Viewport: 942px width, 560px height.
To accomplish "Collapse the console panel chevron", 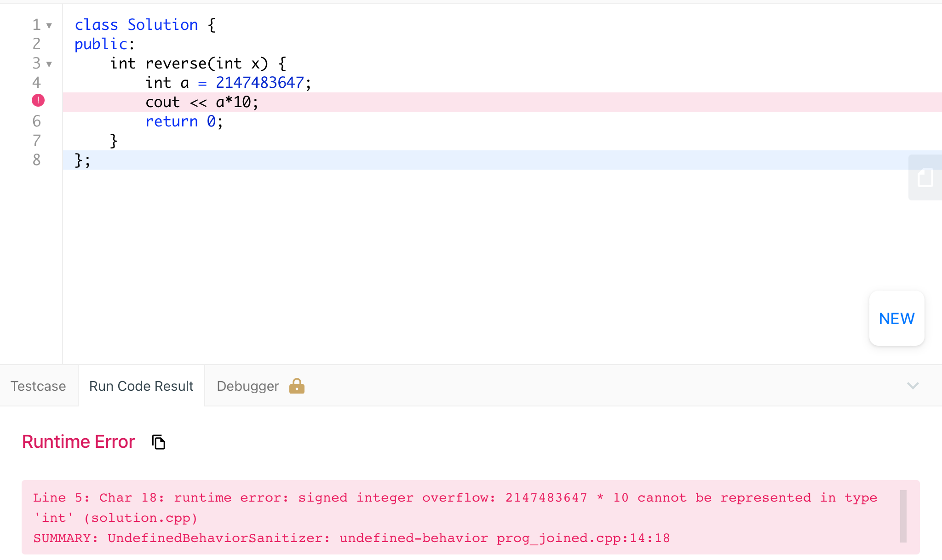I will click(x=913, y=386).
